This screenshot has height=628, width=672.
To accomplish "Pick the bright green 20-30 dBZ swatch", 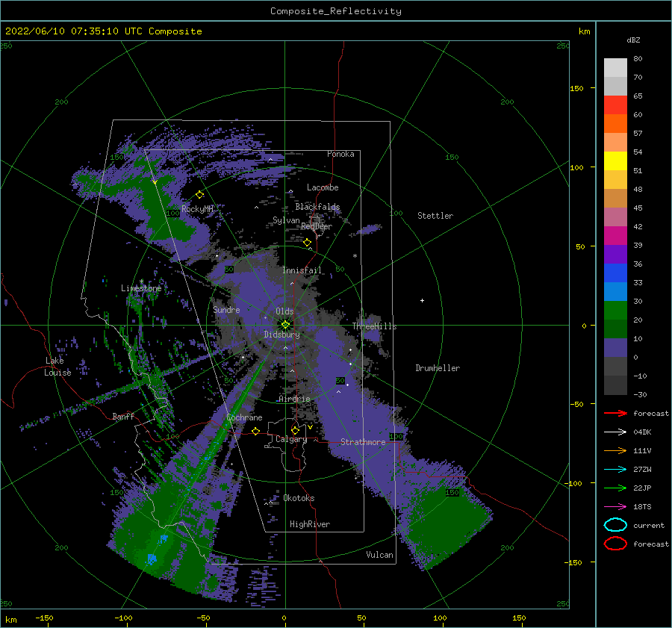I will point(615,311).
